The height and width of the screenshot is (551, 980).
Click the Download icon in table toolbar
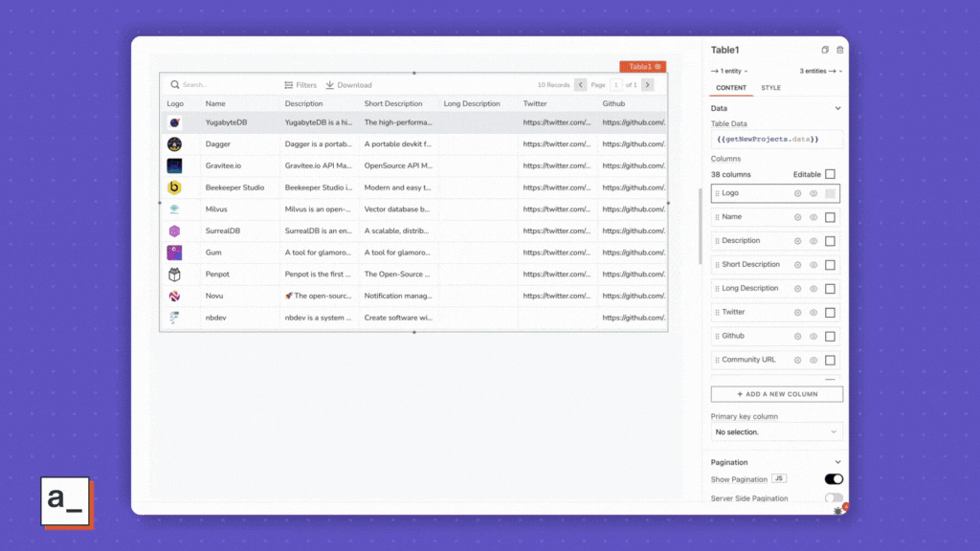[329, 85]
